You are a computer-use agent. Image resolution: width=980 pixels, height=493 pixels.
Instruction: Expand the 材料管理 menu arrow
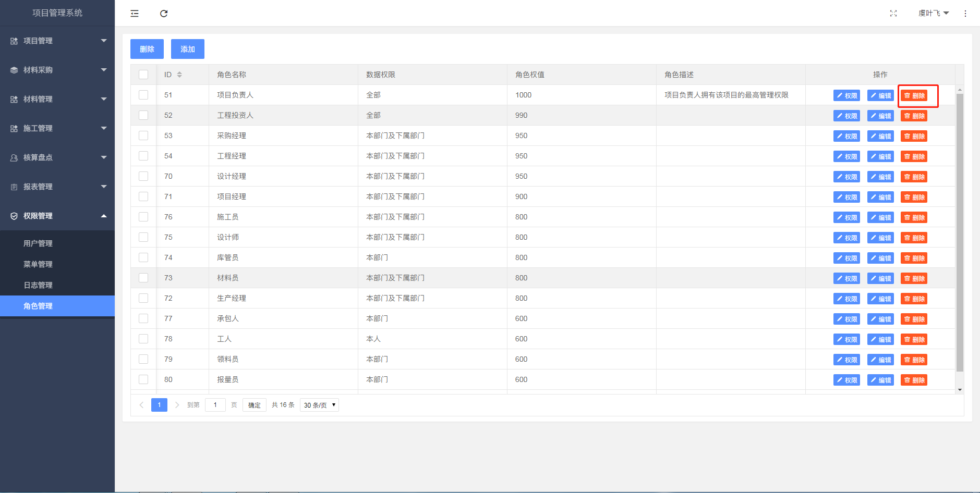coord(104,99)
